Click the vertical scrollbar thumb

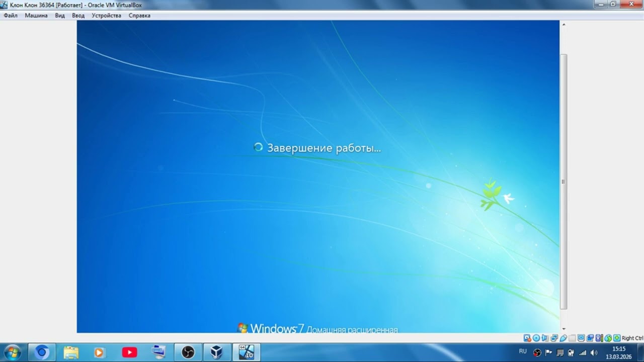click(563, 181)
